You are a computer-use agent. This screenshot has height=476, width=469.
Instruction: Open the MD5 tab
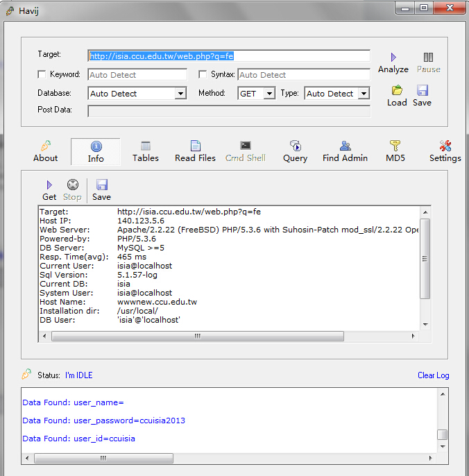[395, 151]
